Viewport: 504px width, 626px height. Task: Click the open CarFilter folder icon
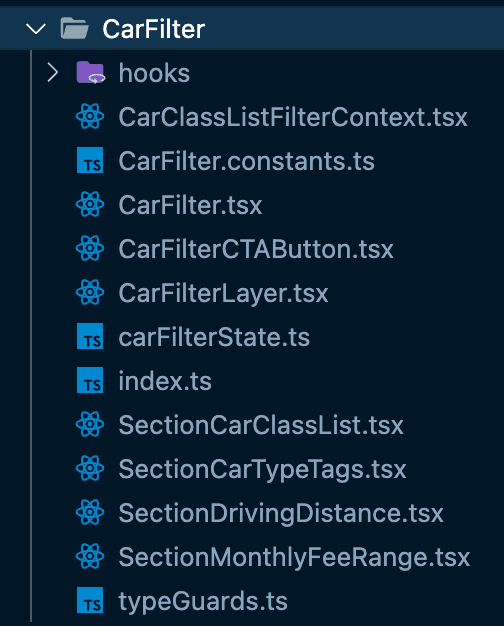click(74, 28)
